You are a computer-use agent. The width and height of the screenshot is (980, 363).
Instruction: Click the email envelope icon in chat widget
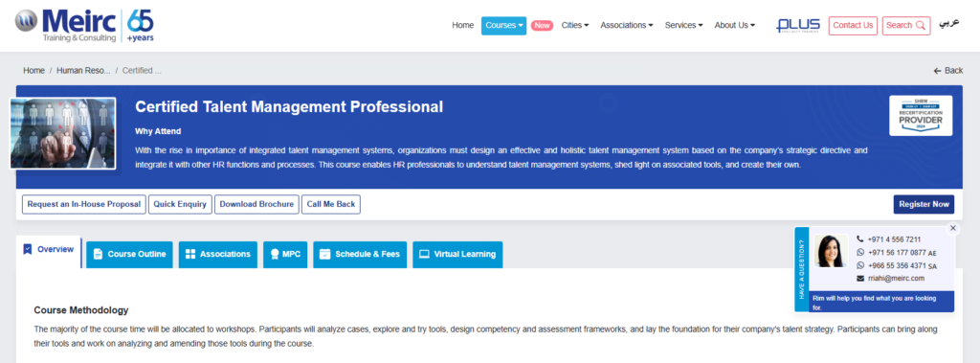point(860,279)
